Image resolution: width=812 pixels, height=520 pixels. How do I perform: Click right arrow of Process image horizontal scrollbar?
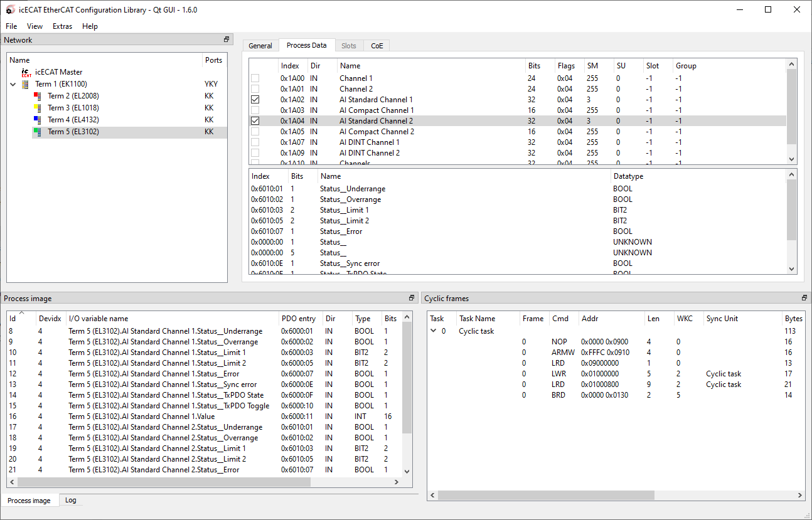tap(396, 482)
